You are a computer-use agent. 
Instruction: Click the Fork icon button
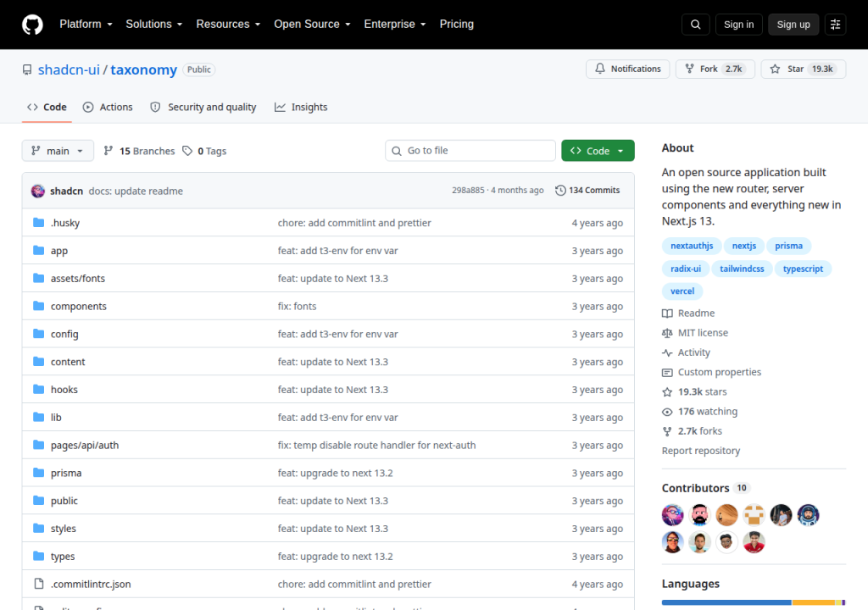(x=689, y=69)
